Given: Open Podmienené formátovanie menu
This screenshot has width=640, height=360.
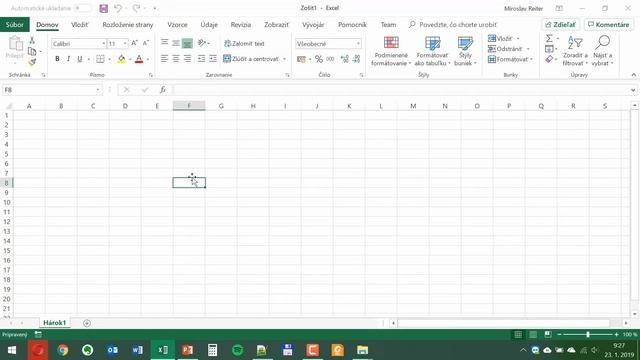Looking at the screenshot, I should 391,51.
